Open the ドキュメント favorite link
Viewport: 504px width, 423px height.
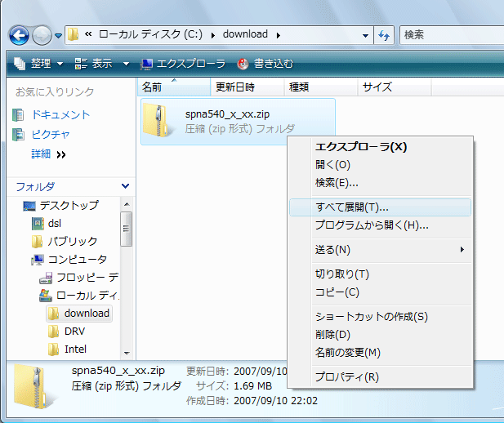tap(60, 115)
